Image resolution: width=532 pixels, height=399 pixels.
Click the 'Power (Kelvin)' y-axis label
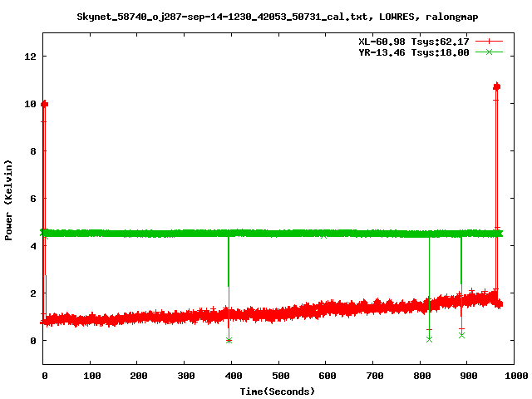click(x=8, y=200)
